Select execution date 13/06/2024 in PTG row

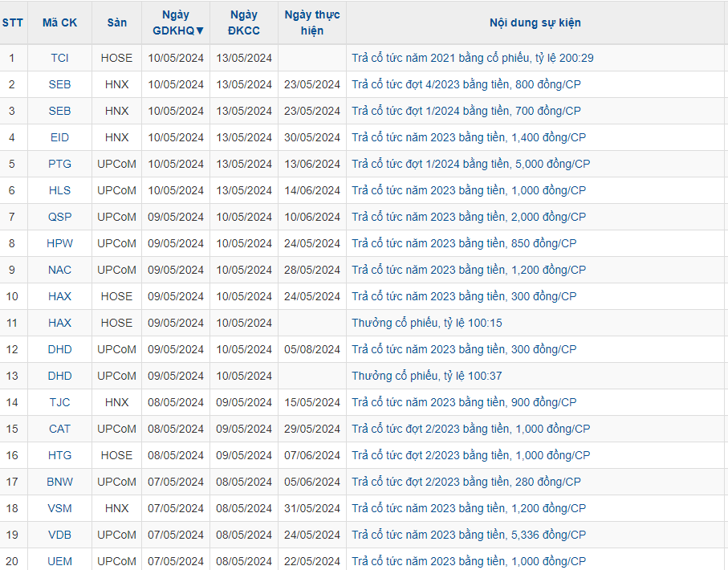tap(312, 164)
